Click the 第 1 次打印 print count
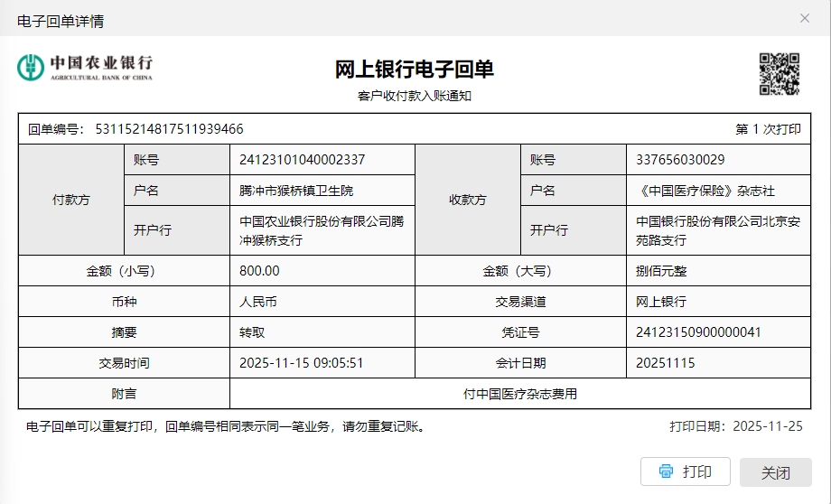This screenshot has height=504, width=831. coord(768,129)
